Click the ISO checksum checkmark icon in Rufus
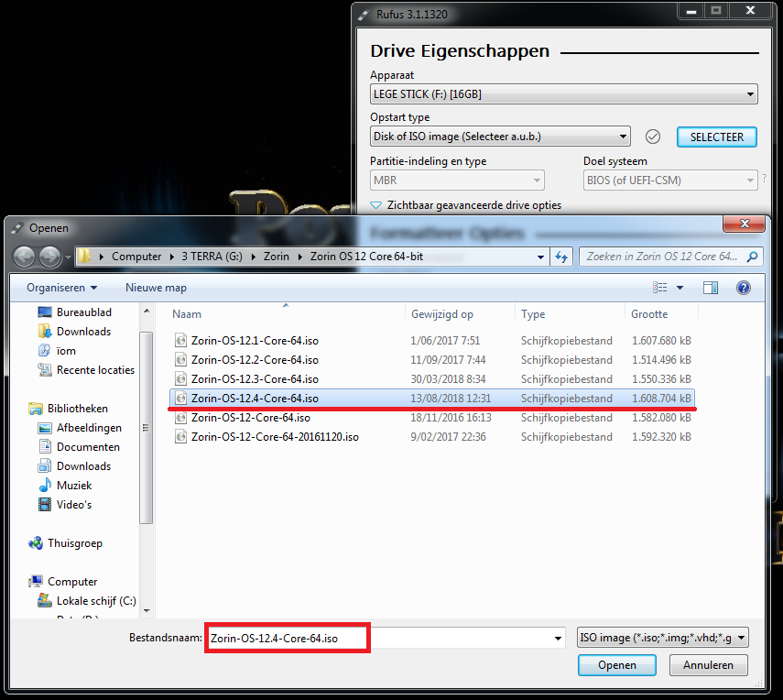783x700 pixels. 653,137
